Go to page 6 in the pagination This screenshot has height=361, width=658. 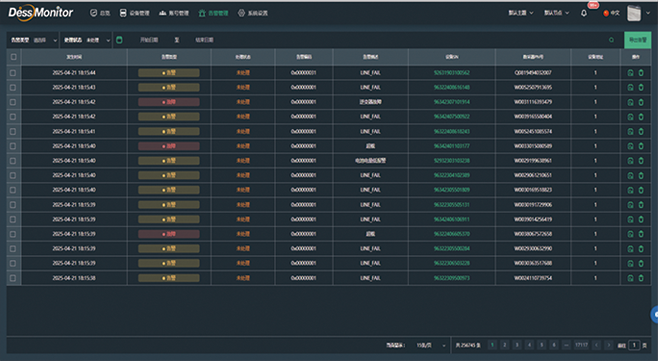pyautogui.click(x=554, y=345)
